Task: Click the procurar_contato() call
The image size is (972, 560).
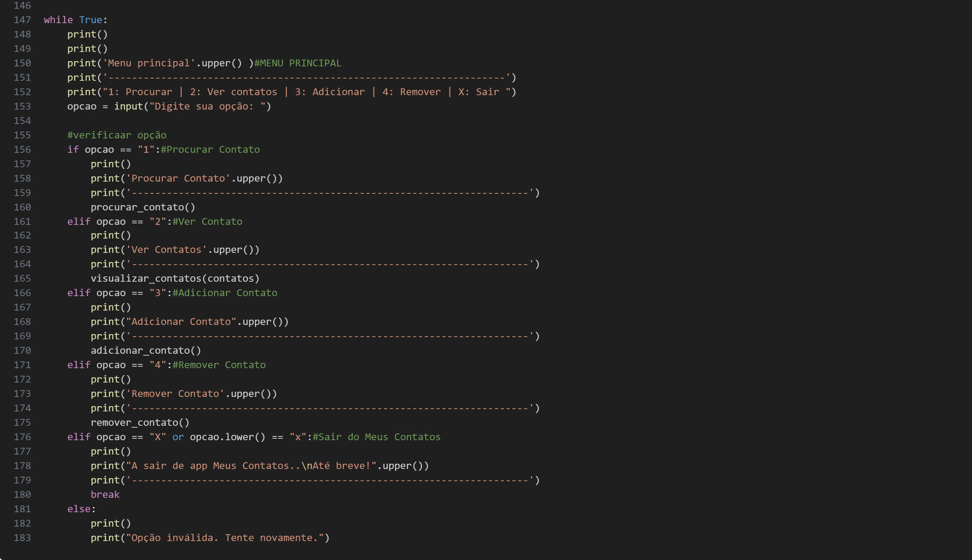Action: pos(143,207)
